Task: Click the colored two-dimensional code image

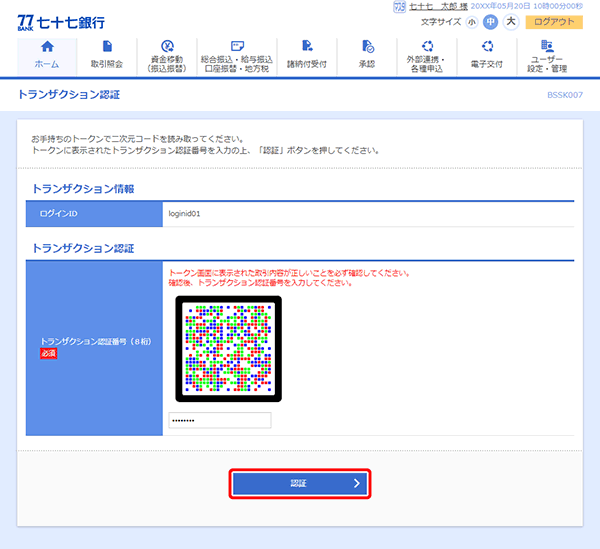Action: click(228, 349)
